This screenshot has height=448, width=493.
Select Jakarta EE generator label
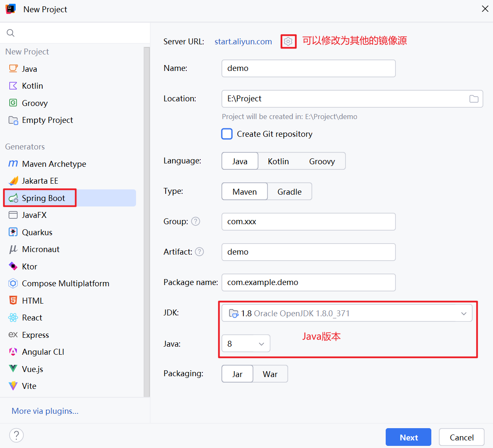40,181
